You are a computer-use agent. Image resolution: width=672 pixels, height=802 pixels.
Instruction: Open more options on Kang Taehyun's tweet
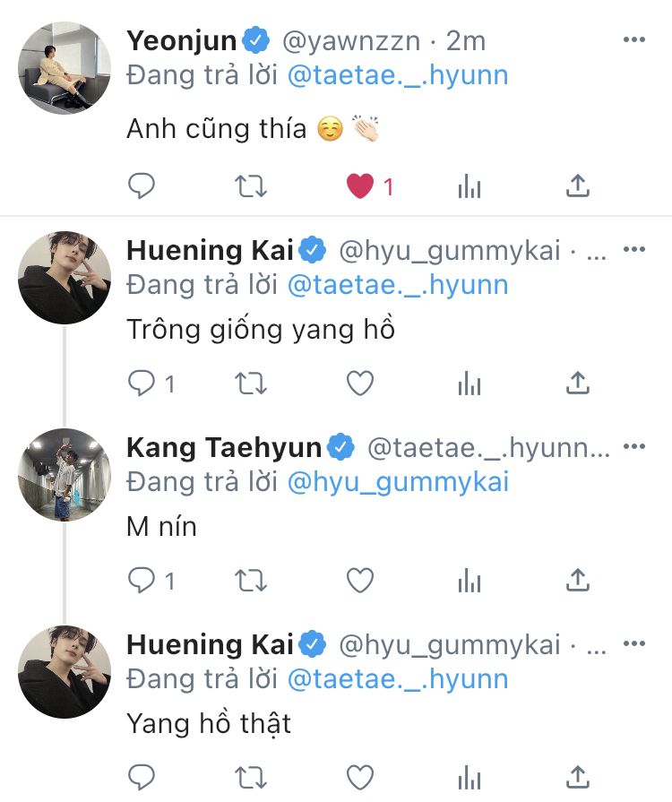(633, 446)
